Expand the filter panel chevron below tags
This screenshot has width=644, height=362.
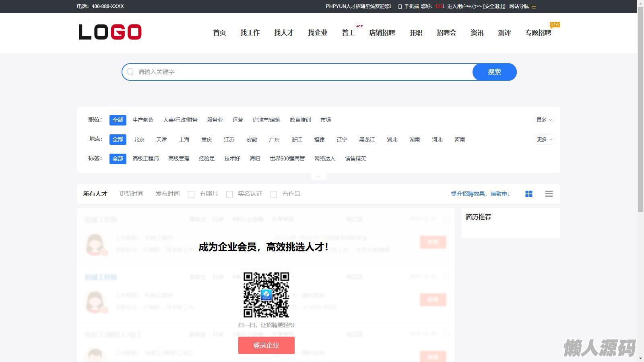(318, 176)
